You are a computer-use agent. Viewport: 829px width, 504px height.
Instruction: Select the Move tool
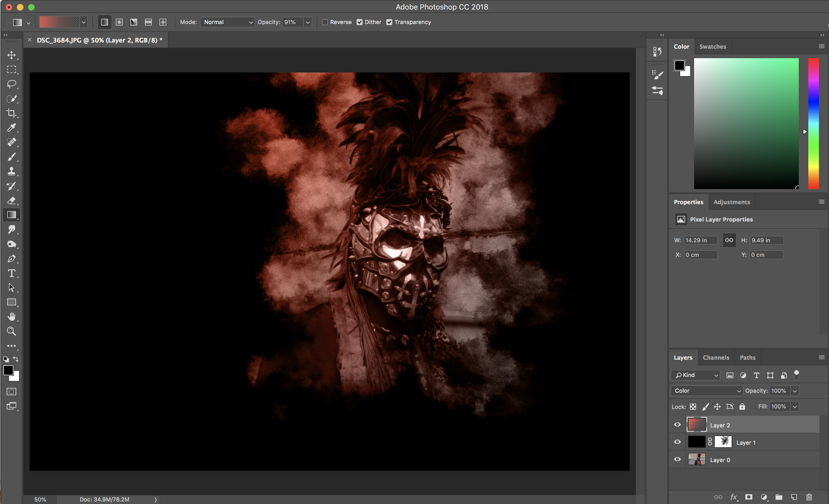coord(11,55)
